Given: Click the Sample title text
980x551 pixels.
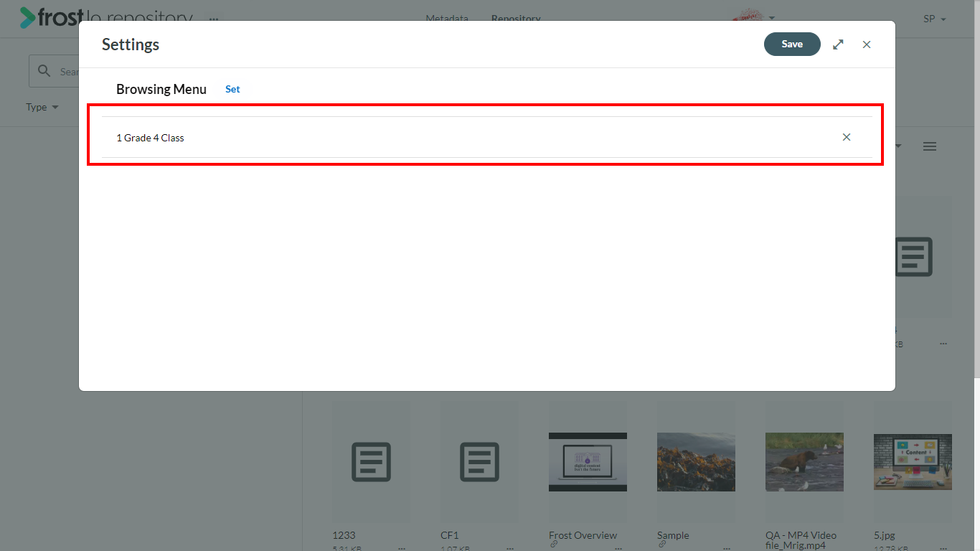Looking at the screenshot, I should tap(673, 535).
